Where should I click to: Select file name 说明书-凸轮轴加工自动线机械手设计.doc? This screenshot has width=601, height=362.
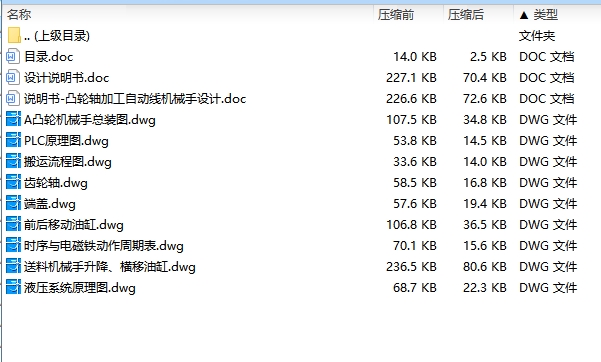(x=135, y=99)
